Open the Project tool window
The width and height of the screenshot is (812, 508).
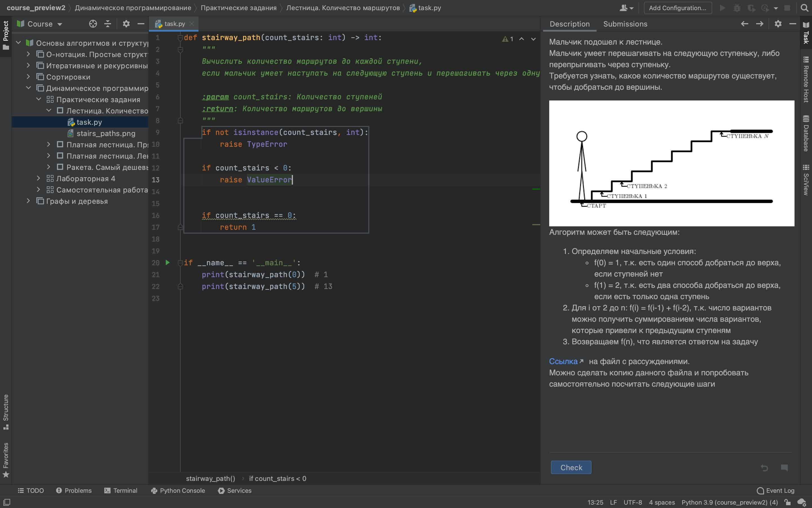tap(6, 35)
